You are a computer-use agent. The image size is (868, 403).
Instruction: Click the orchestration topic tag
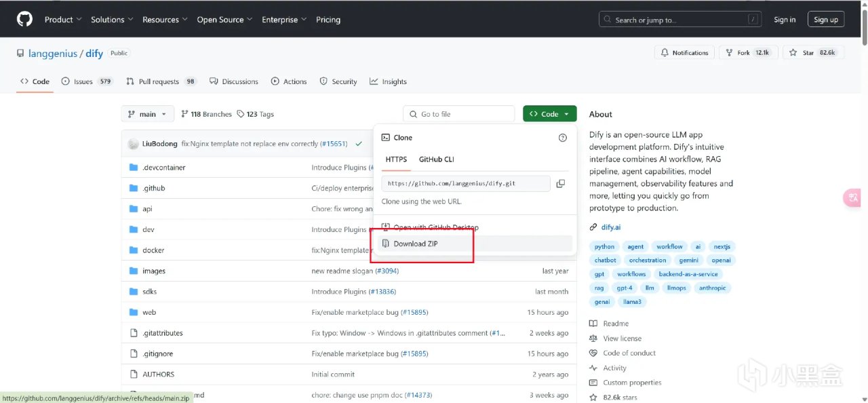coord(648,261)
